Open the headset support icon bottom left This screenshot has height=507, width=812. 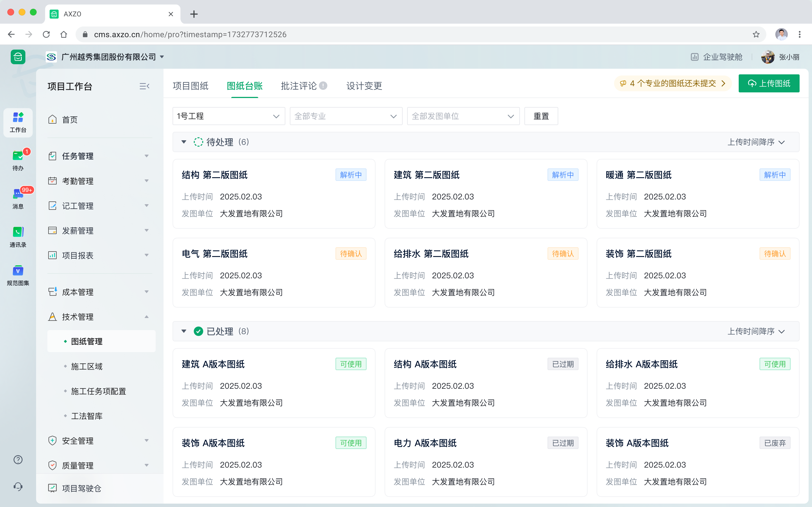17,486
